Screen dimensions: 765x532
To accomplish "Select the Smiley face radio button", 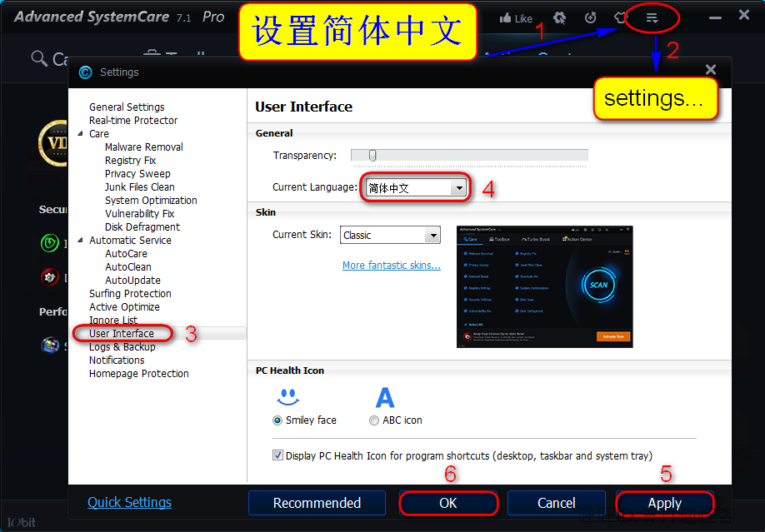I will (x=277, y=420).
